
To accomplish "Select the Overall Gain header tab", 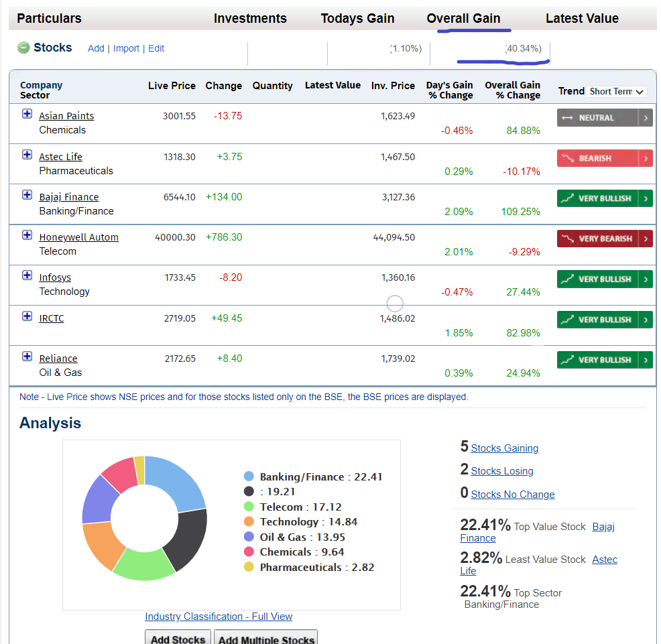I will 463,19.
